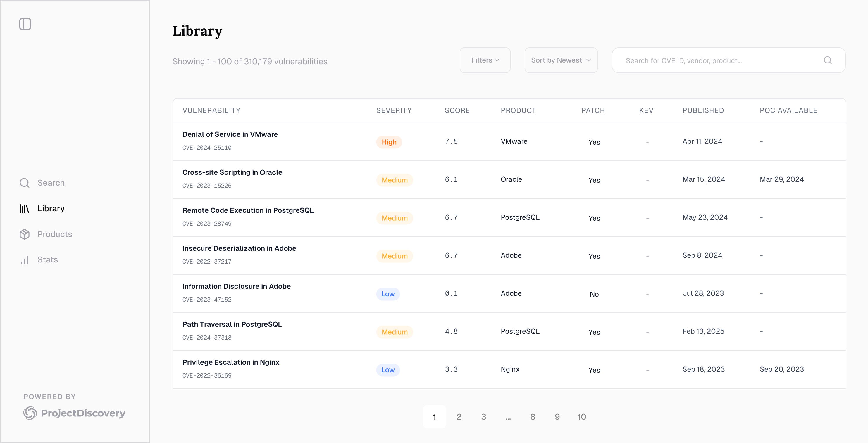Open the Stats menu item
Image resolution: width=868 pixels, height=443 pixels.
pos(47,260)
